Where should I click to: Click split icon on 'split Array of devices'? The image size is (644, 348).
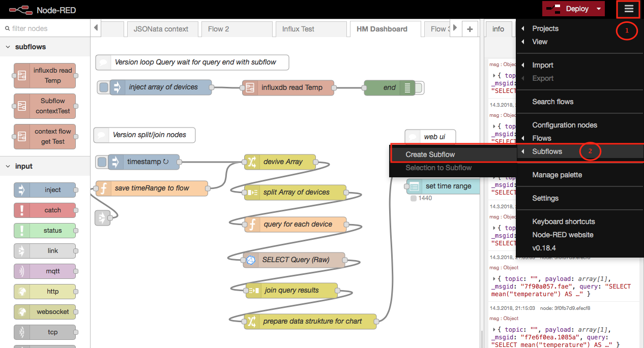[x=251, y=193]
